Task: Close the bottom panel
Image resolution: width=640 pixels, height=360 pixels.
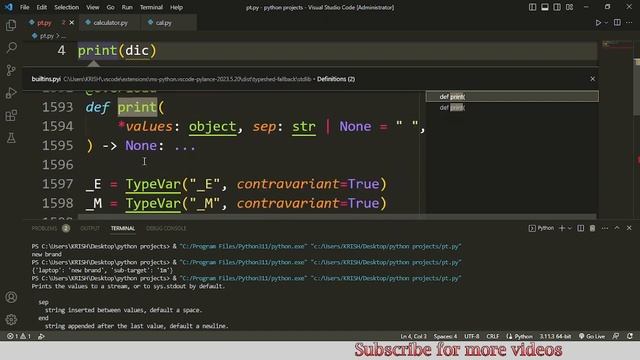Action: [x=629, y=228]
